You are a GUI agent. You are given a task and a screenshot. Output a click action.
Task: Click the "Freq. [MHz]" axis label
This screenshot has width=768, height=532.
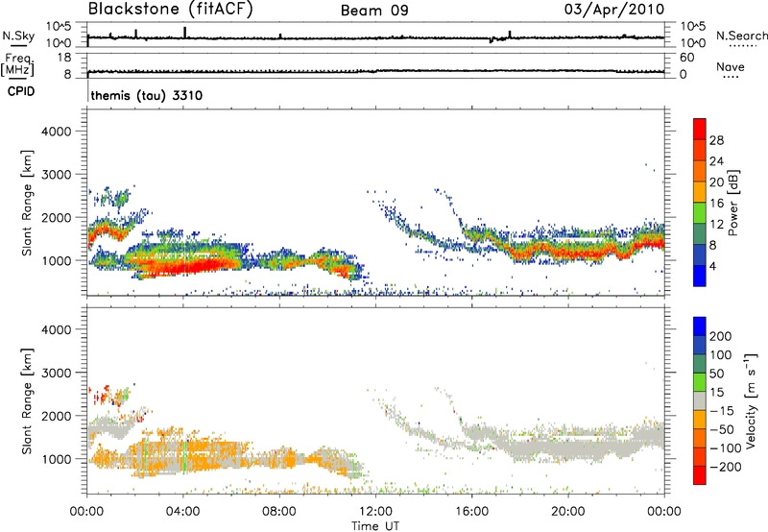[17, 64]
